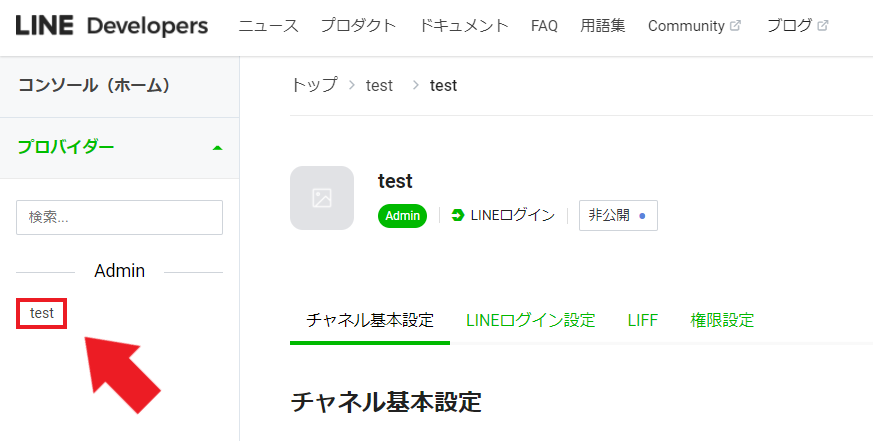
Task: Open the プロダクト menu item
Action: [359, 26]
